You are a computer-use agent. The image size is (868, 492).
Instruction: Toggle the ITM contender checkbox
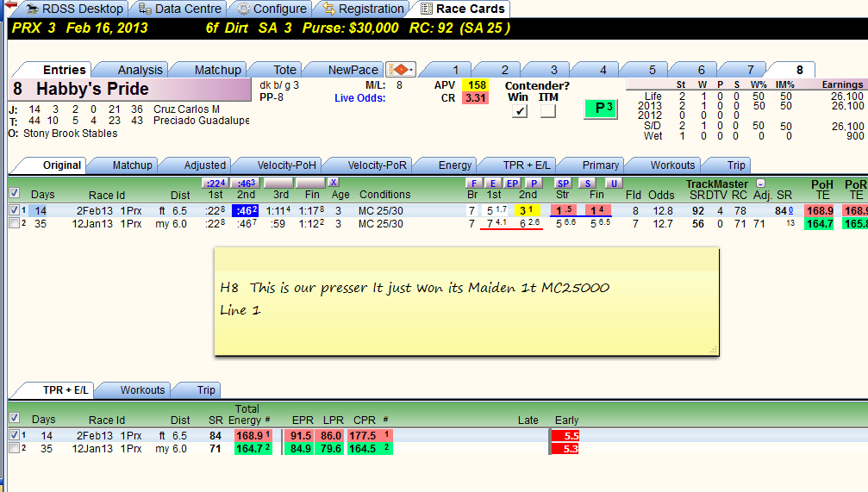548,110
